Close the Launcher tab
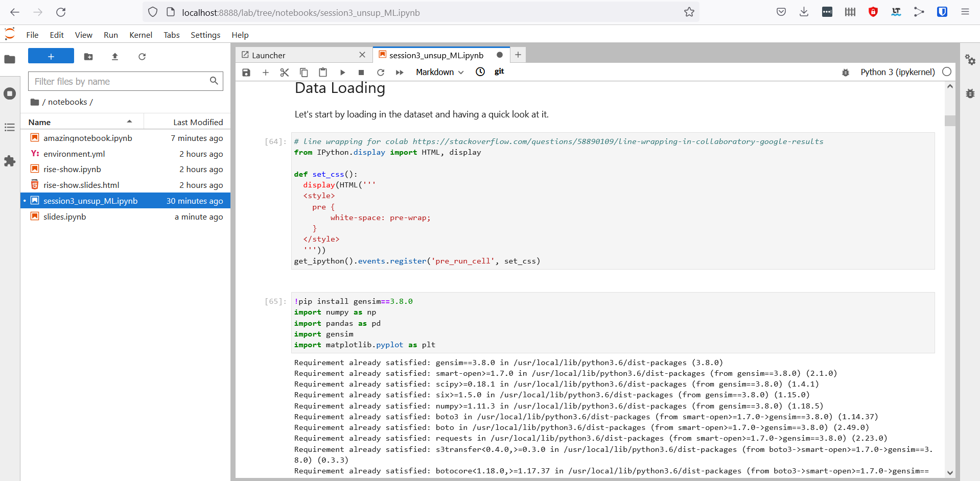The width and height of the screenshot is (980, 481). pyautogui.click(x=362, y=55)
